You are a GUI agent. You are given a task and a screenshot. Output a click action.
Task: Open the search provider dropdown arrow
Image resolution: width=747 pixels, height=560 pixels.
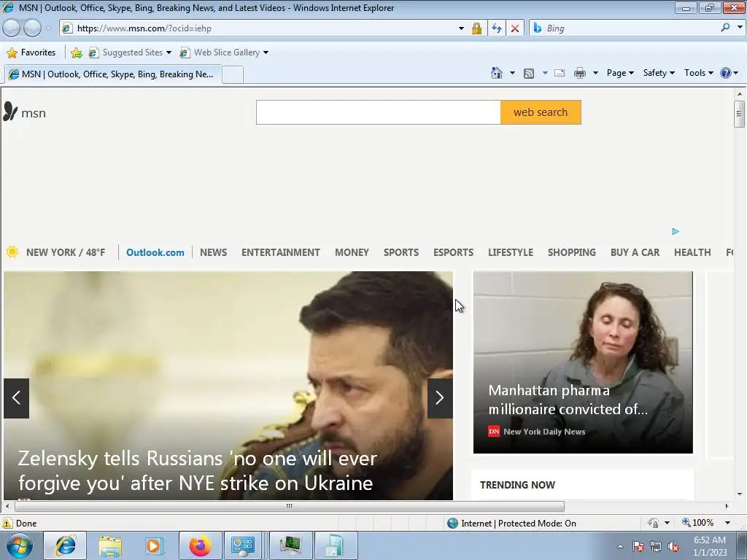(740, 28)
